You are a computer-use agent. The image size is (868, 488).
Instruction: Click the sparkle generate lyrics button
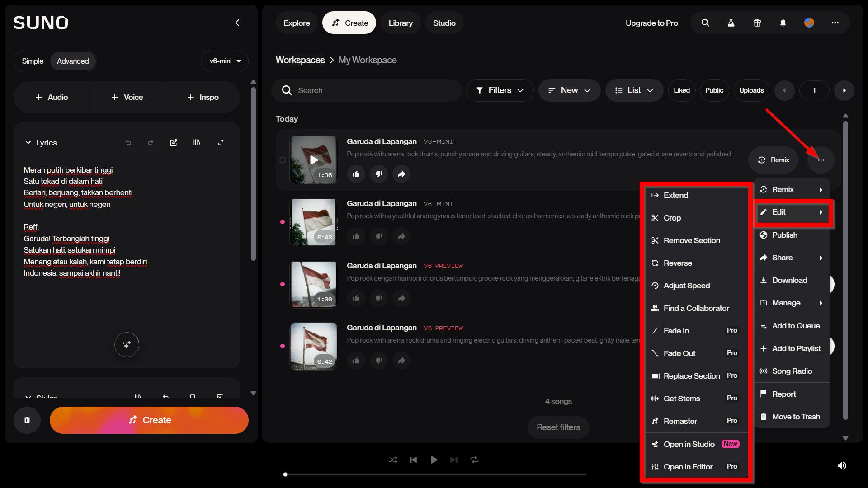coord(127,344)
